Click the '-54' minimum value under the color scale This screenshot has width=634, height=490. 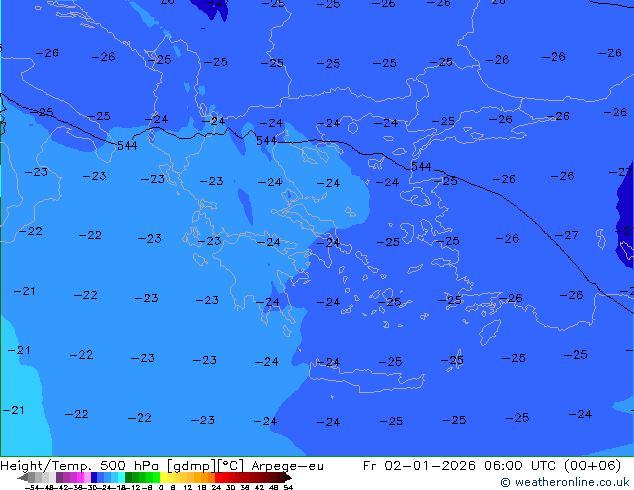(x=34, y=487)
